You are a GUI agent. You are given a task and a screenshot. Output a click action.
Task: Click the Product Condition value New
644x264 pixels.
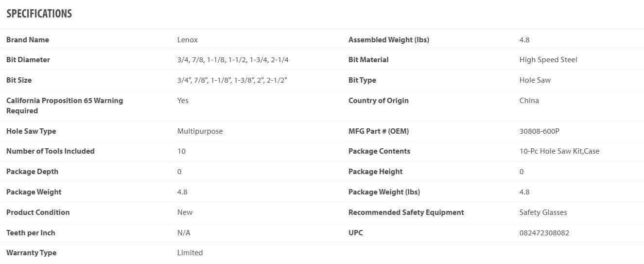(x=185, y=212)
